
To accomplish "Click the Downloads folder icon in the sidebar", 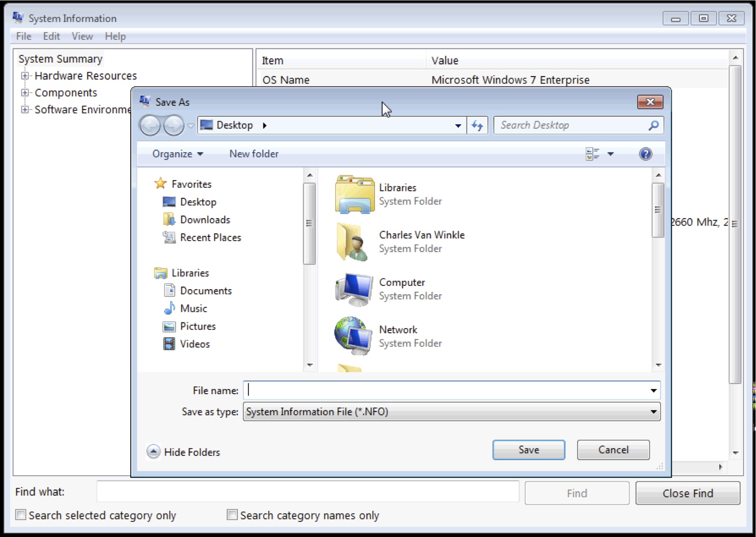I will tap(169, 219).
